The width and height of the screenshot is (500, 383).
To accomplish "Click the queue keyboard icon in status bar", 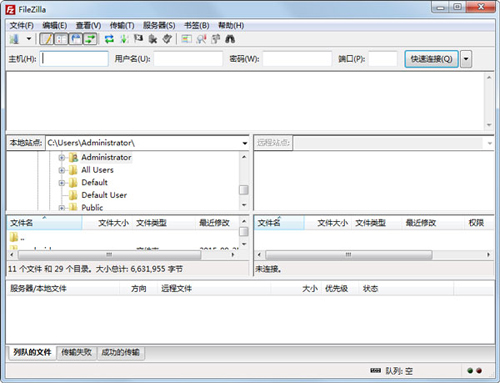I will (x=375, y=371).
